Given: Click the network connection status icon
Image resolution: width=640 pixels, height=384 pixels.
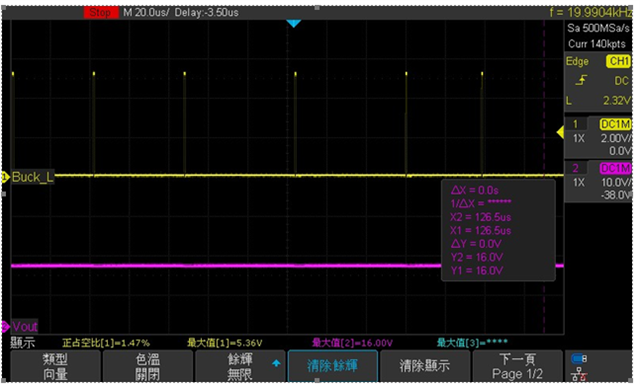Looking at the screenshot, I should [579, 374].
